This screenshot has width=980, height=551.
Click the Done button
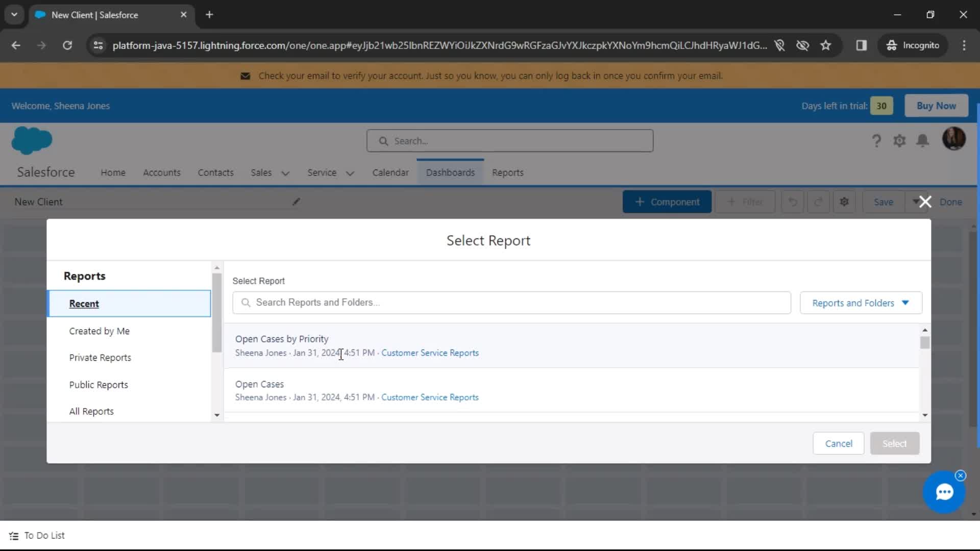pyautogui.click(x=950, y=202)
